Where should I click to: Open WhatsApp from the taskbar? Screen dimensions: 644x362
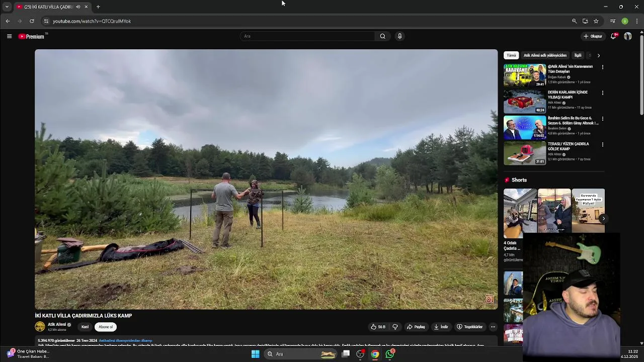390,354
